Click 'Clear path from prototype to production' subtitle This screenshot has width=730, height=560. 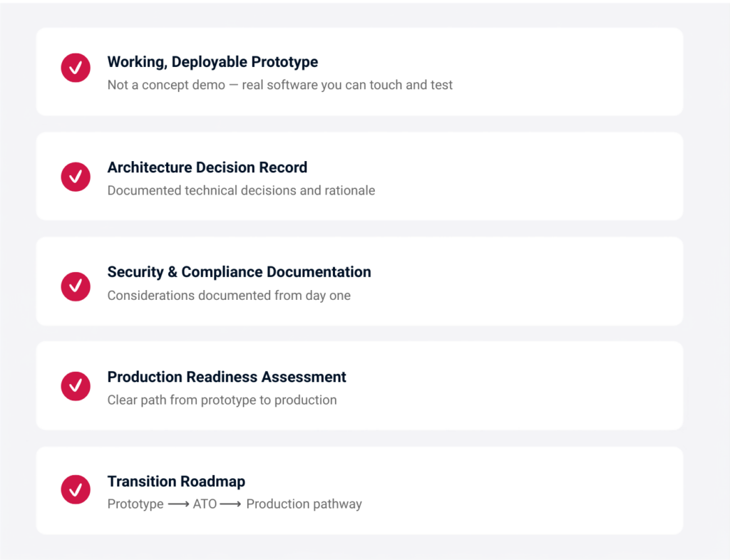pyautogui.click(x=222, y=400)
